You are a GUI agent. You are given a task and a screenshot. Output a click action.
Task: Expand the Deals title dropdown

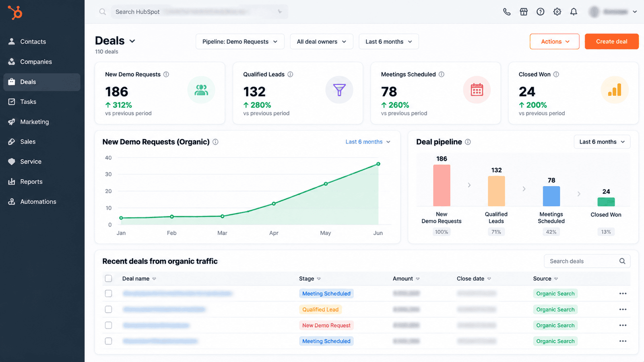[x=132, y=41]
